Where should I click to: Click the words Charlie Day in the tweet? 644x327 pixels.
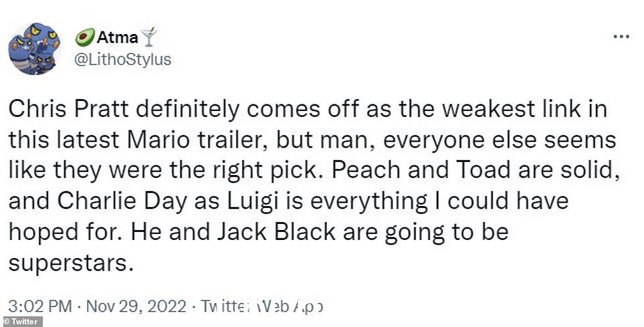pyautogui.click(x=122, y=202)
